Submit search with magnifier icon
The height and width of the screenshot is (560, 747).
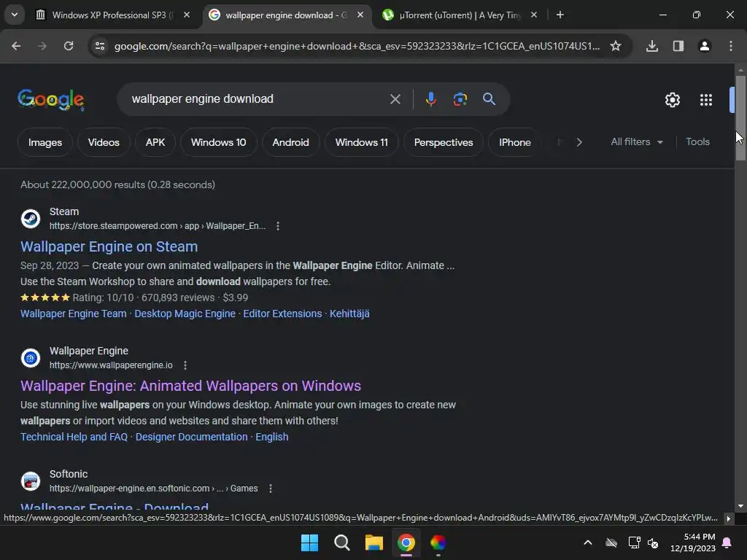(489, 99)
